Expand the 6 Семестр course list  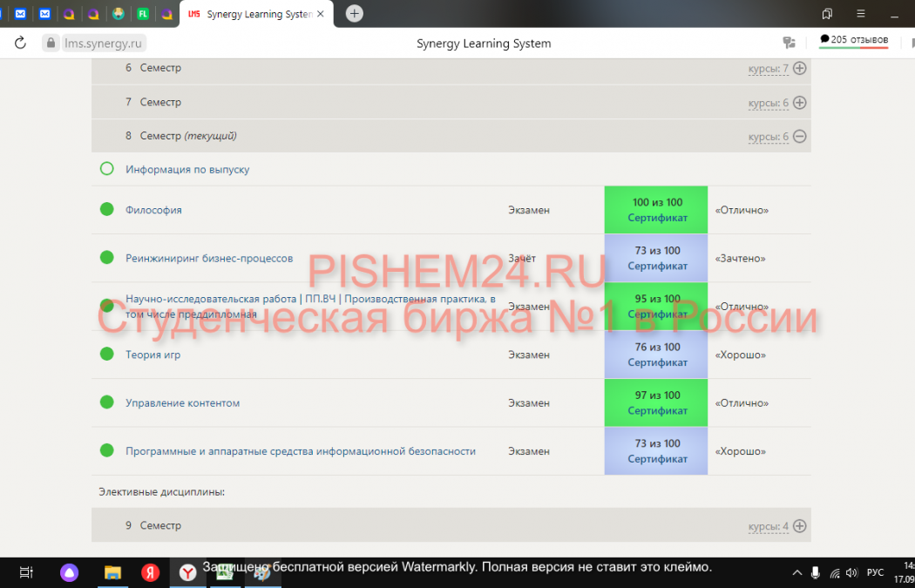click(x=799, y=68)
